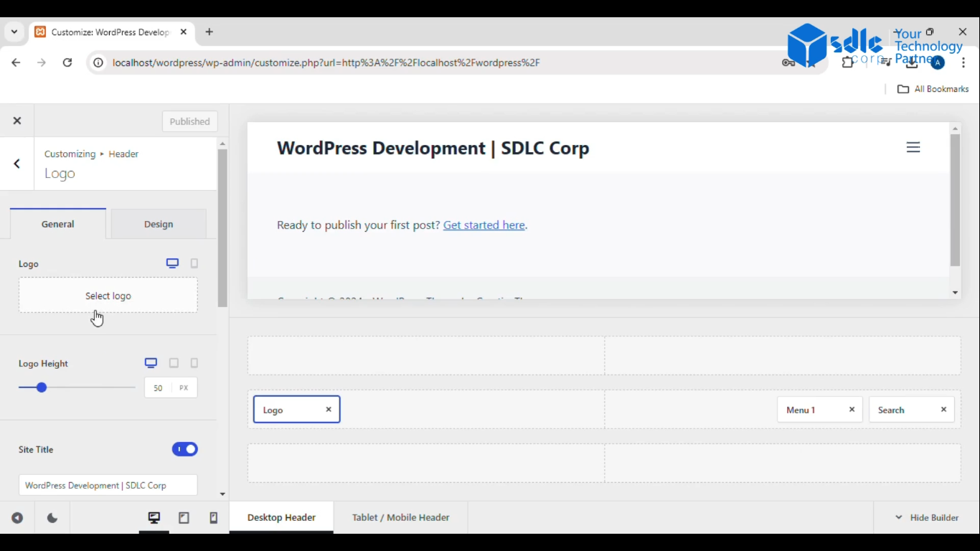Open All Bookmarks folder
The image size is (980, 551).
[933, 89]
